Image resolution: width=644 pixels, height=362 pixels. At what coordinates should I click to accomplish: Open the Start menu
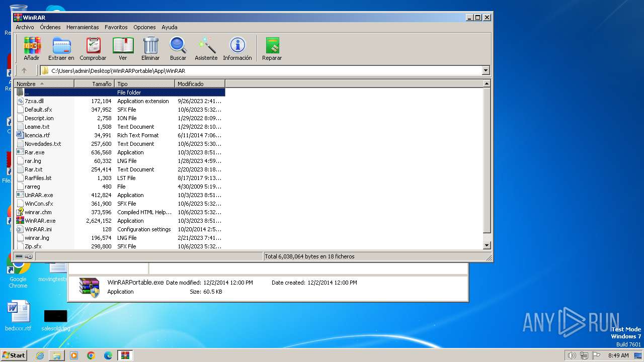pyautogui.click(x=14, y=355)
